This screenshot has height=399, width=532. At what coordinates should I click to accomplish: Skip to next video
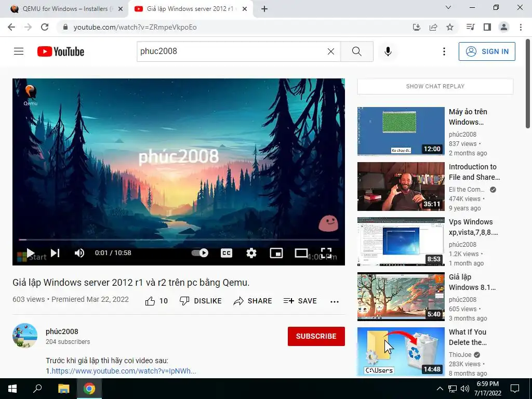click(x=55, y=253)
